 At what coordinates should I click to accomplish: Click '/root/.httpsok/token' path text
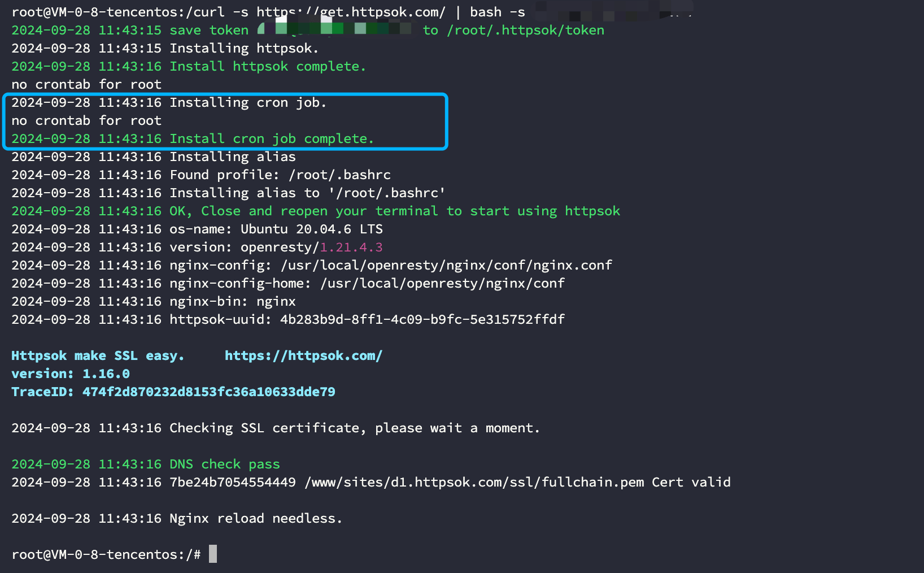525,30
